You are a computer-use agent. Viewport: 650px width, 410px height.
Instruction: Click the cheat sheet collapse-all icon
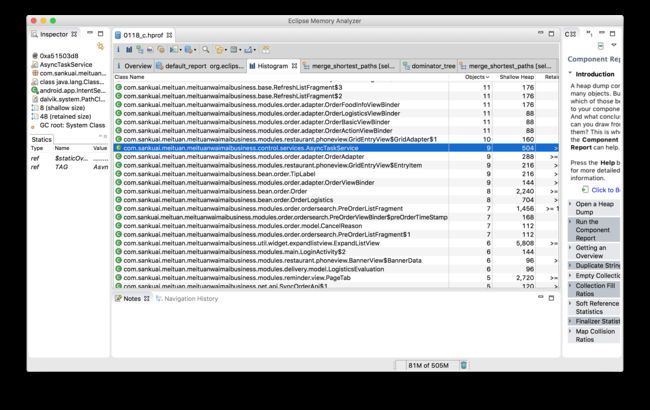(601, 46)
